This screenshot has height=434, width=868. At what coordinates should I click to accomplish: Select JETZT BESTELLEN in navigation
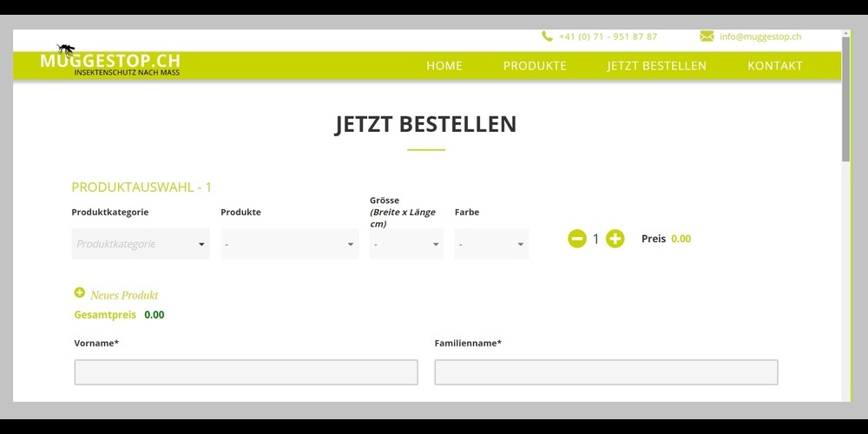coord(656,66)
